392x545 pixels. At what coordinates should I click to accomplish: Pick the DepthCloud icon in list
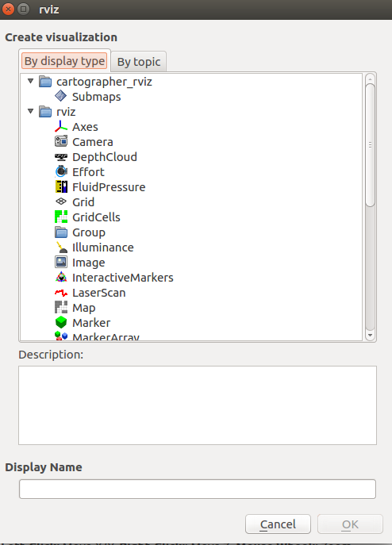click(x=61, y=157)
